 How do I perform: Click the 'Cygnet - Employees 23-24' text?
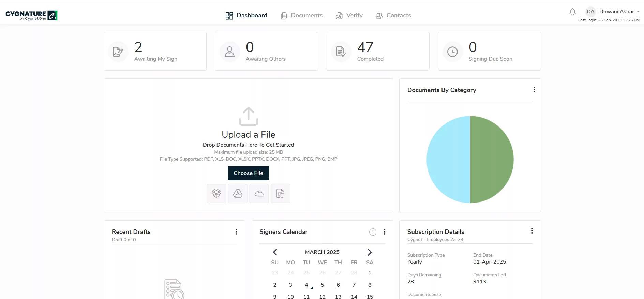pyautogui.click(x=435, y=240)
